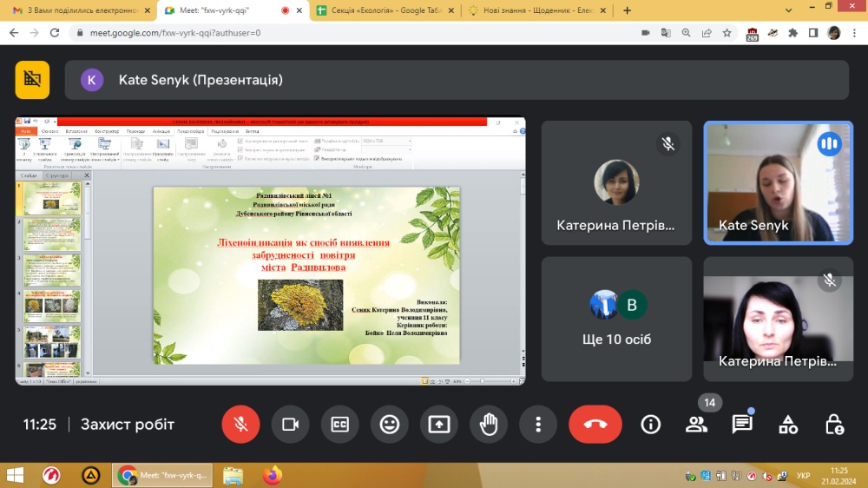Open Chrome's three-dot menu
This screenshot has height=488, width=868.
pos(854,33)
